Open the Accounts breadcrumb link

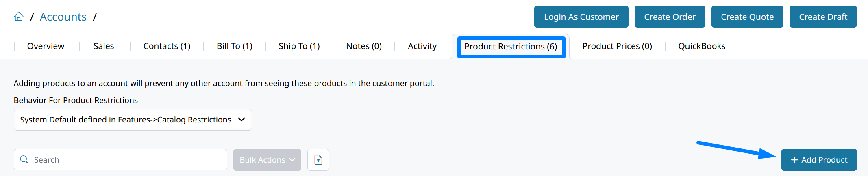click(x=63, y=17)
